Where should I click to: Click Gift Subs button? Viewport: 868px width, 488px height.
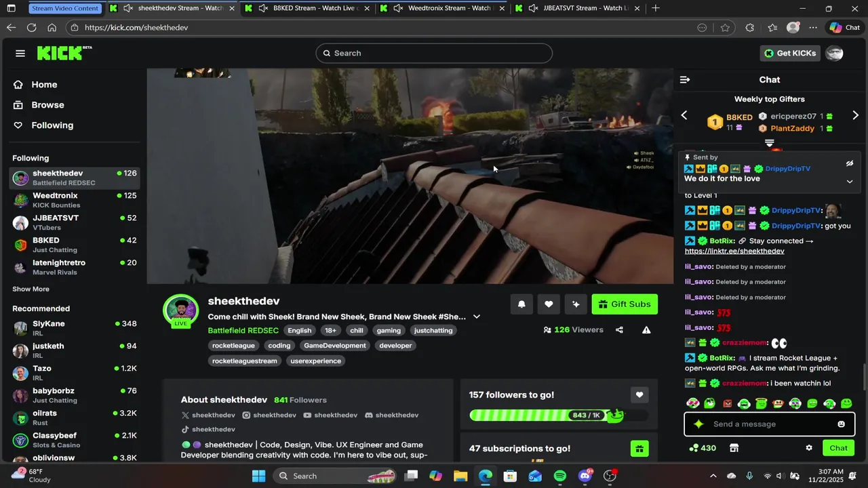point(625,304)
